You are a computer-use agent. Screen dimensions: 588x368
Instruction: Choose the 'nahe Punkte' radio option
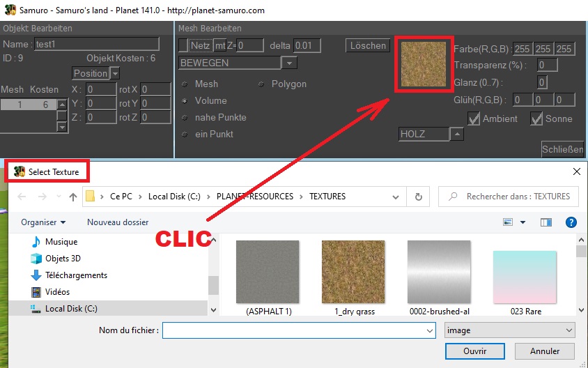coord(185,118)
